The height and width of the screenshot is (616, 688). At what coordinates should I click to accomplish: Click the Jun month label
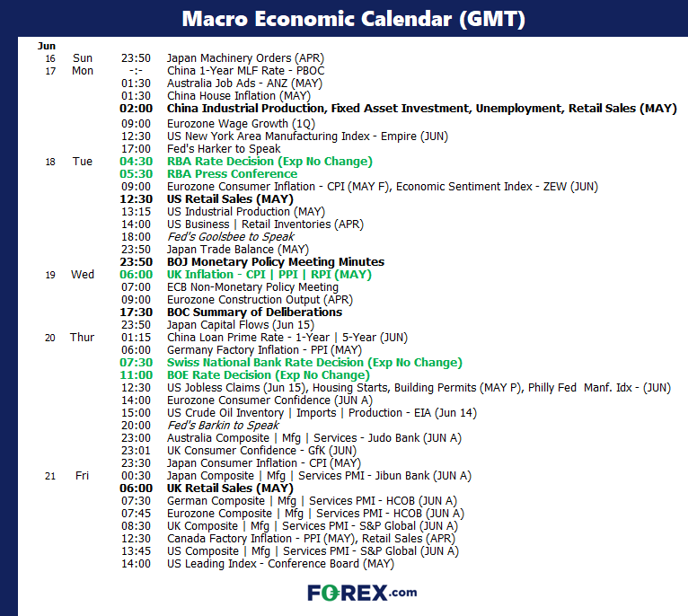click(47, 46)
